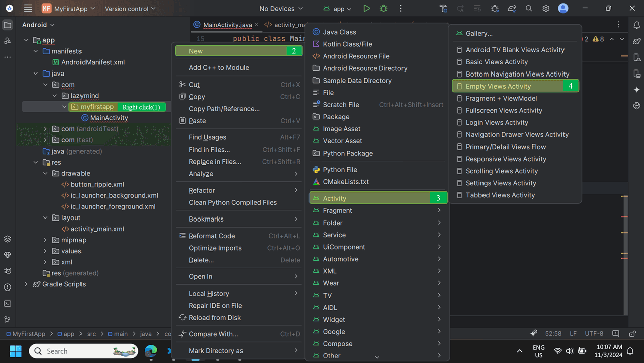644x363 pixels.
Task: Select Java Class from the New submenu
Action: (377, 32)
